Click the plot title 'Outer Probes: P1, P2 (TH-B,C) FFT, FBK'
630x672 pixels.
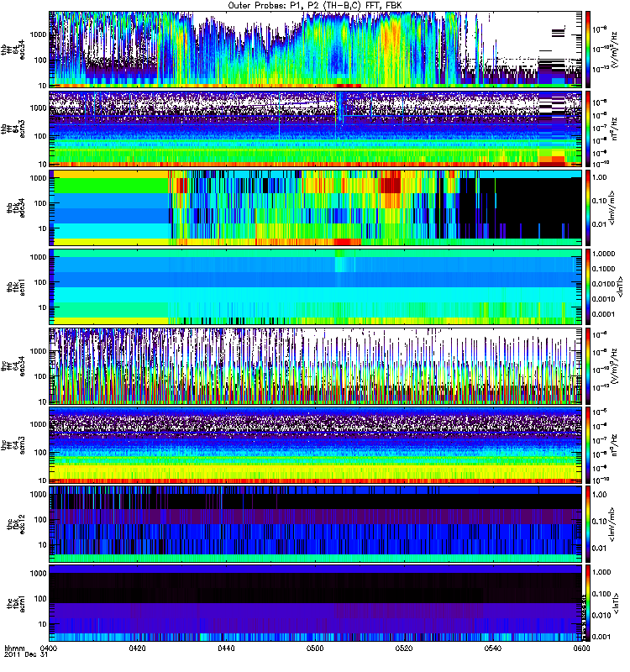[314, 6]
